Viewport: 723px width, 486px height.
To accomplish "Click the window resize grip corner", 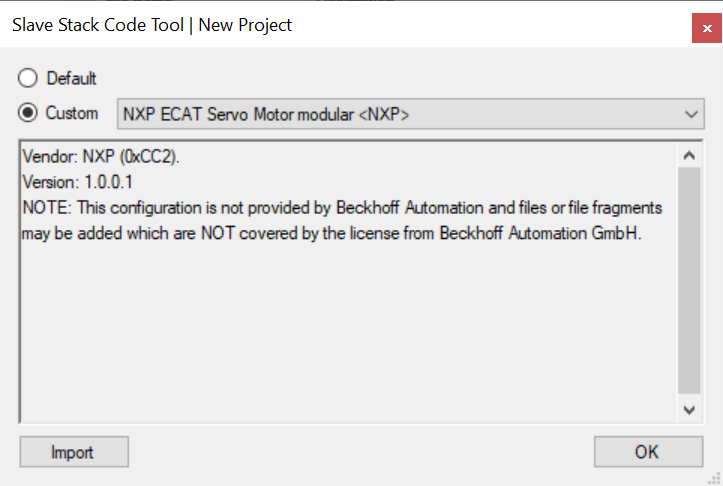I will [714, 478].
